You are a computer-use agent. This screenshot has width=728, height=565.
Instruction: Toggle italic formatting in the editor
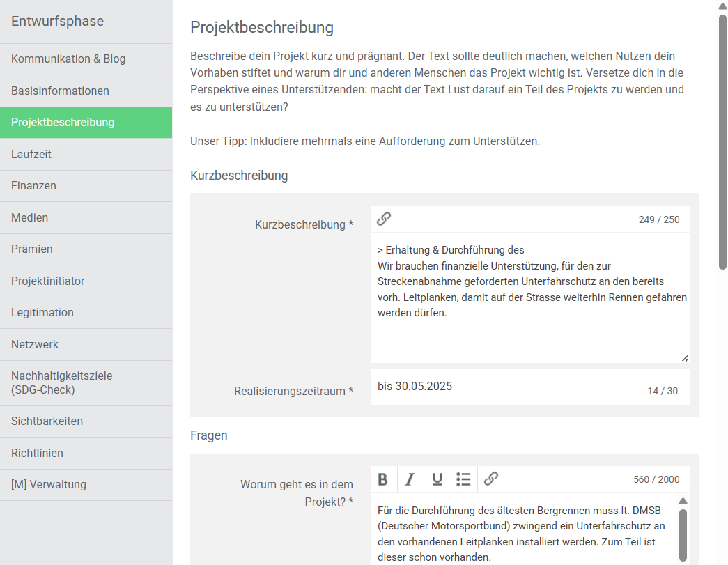click(x=410, y=479)
